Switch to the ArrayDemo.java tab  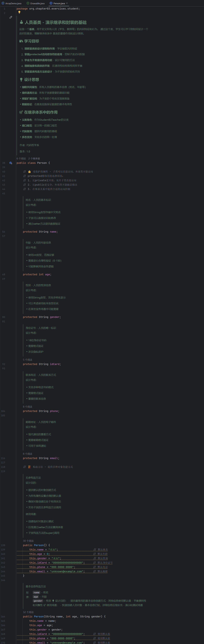pyautogui.click(x=12, y=3)
